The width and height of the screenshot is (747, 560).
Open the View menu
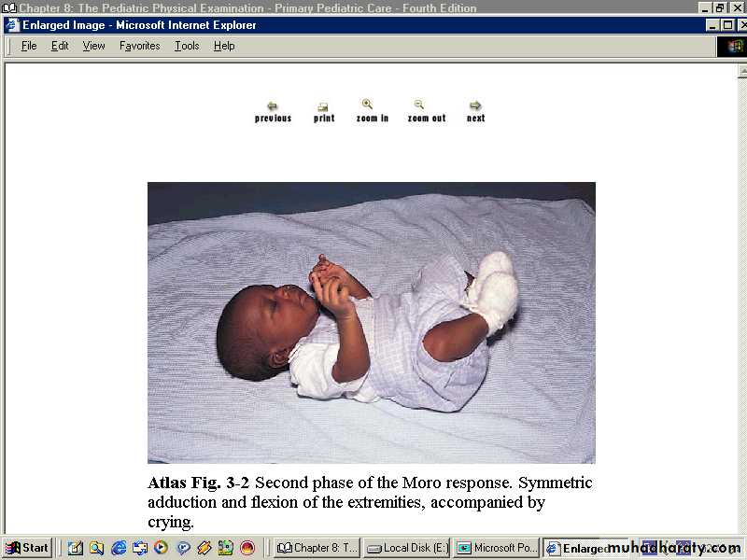(x=93, y=46)
